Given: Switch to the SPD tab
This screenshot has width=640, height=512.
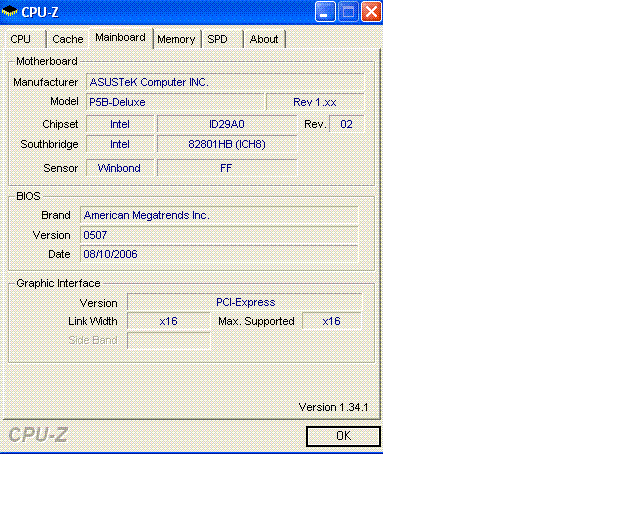Looking at the screenshot, I should (222, 39).
